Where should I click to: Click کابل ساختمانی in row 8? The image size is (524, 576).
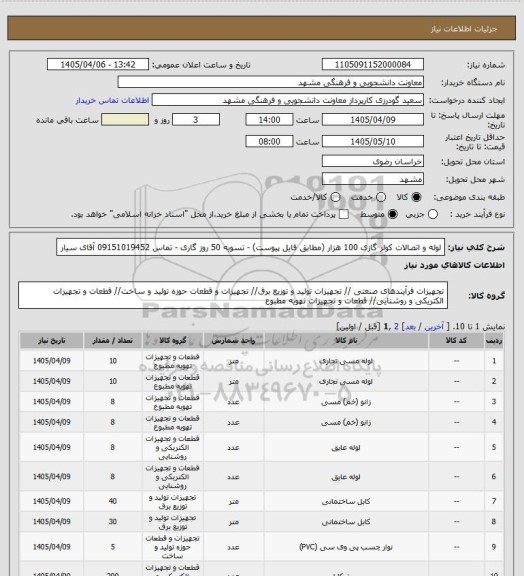[x=346, y=522]
